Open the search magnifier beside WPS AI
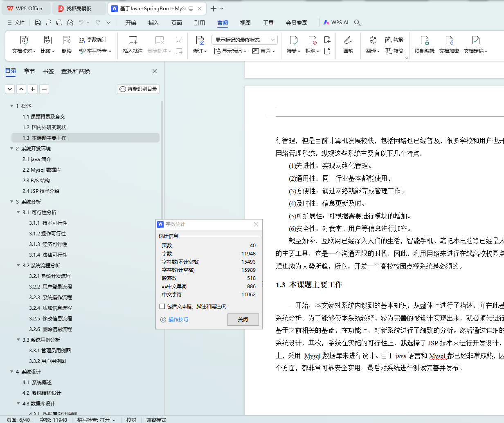 357,23
